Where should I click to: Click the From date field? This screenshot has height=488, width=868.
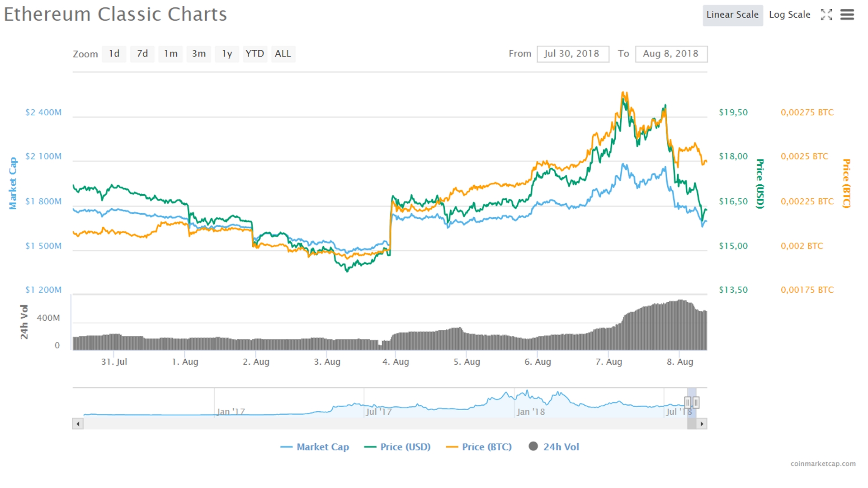coord(572,54)
